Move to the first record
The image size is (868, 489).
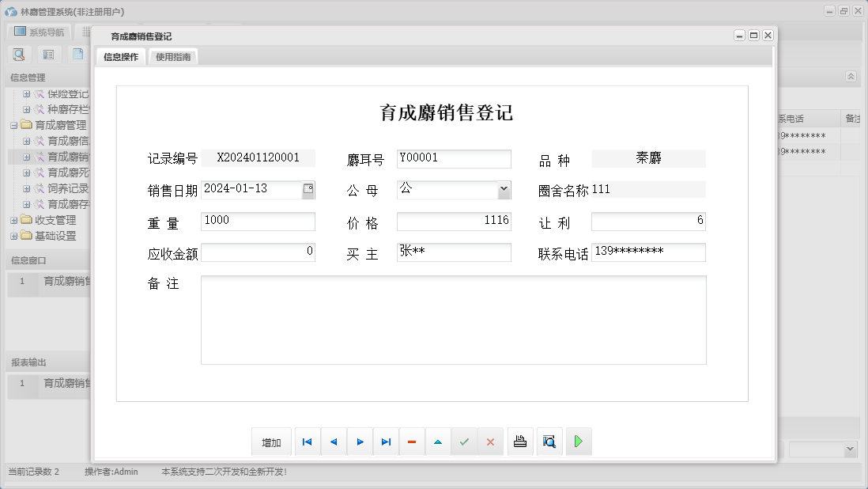click(307, 442)
